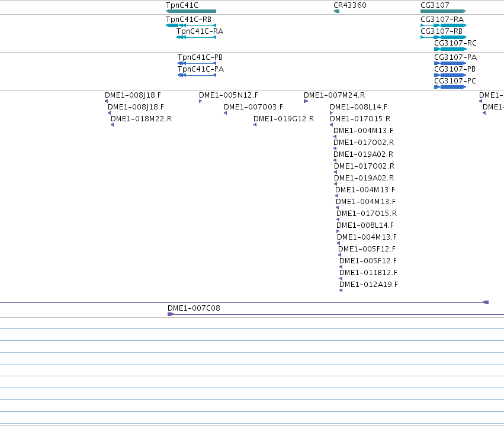Open the CG3107-RA transcript label
This screenshot has width=504, height=426.
point(442,20)
